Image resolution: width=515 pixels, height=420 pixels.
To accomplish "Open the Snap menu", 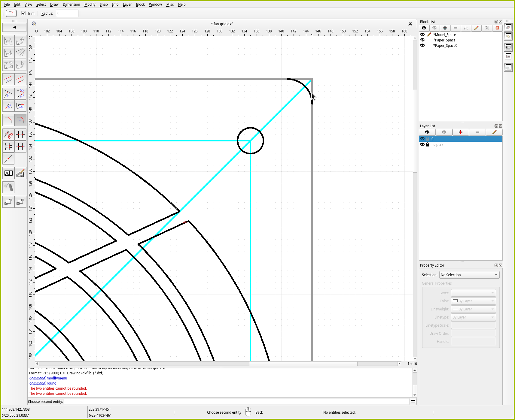I will (x=103, y=5).
